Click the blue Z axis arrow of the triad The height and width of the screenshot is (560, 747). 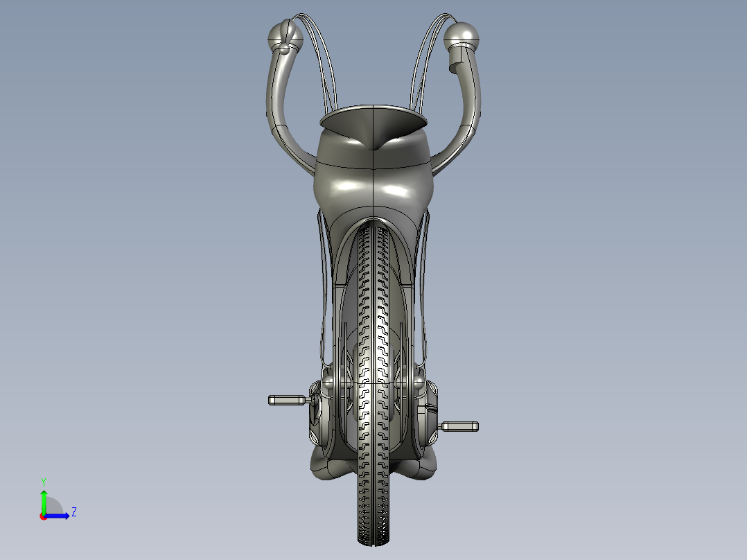(x=58, y=516)
